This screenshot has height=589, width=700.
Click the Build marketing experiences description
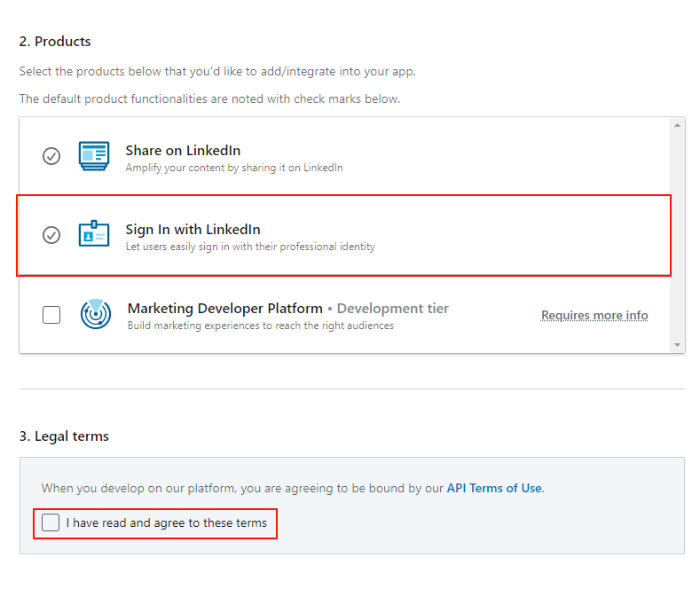click(261, 326)
